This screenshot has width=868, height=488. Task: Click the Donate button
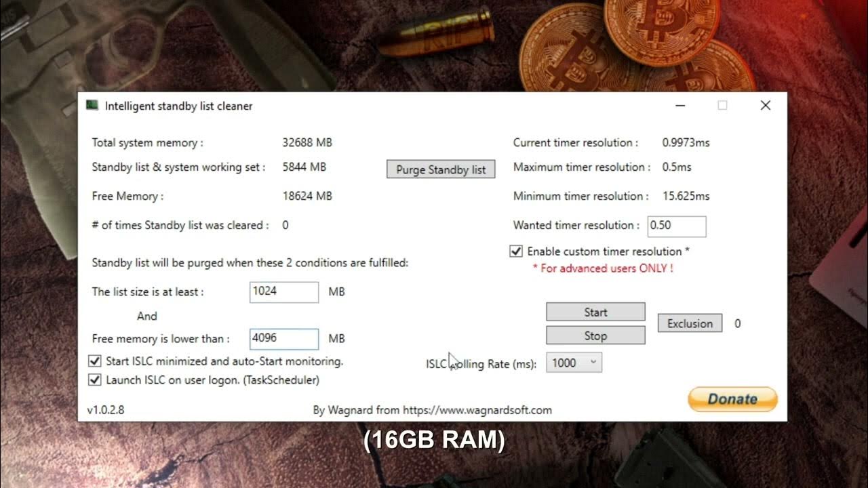pos(732,399)
